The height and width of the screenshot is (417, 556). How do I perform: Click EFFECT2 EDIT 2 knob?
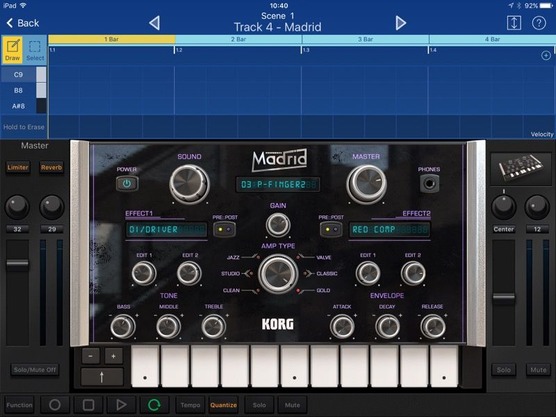413,273
